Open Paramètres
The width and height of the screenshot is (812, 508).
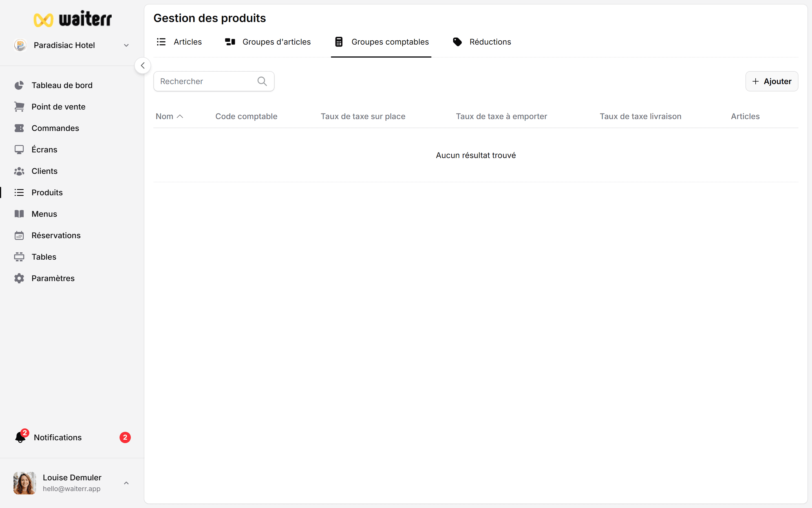[x=53, y=279]
